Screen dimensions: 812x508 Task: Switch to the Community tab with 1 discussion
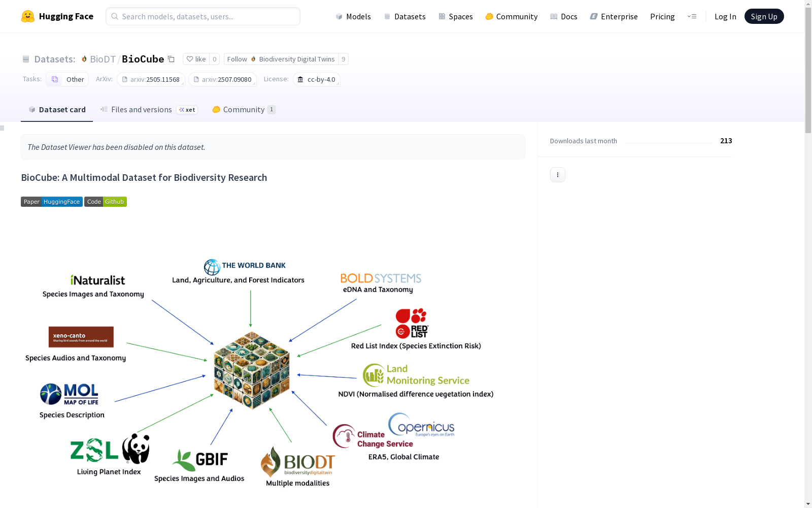(244, 110)
